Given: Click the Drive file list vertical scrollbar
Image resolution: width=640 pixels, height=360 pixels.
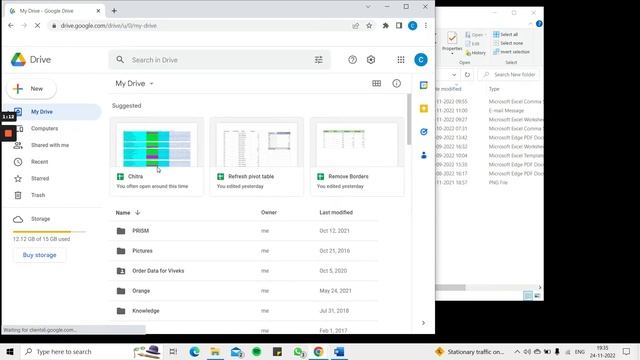Looking at the screenshot, I should pyautogui.click(x=409, y=120).
